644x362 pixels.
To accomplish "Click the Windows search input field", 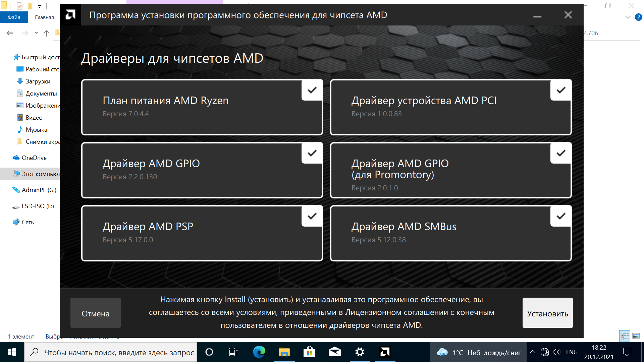I will pos(119,352).
